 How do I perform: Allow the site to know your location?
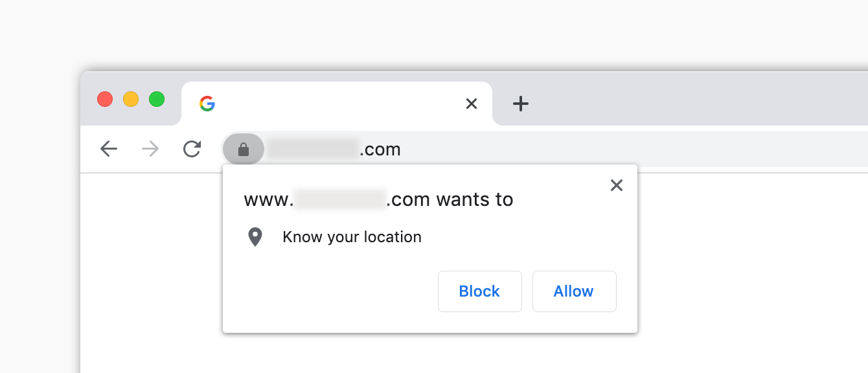click(x=575, y=291)
